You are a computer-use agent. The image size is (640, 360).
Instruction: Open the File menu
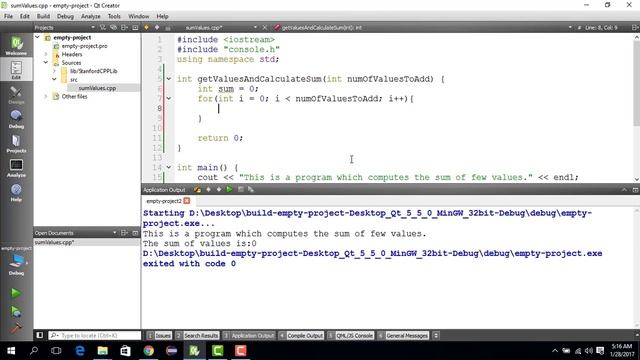[9, 16]
